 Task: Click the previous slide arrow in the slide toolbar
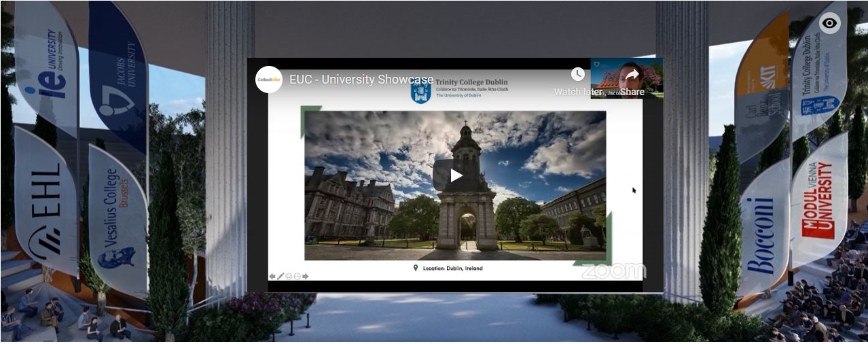click(x=272, y=277)
